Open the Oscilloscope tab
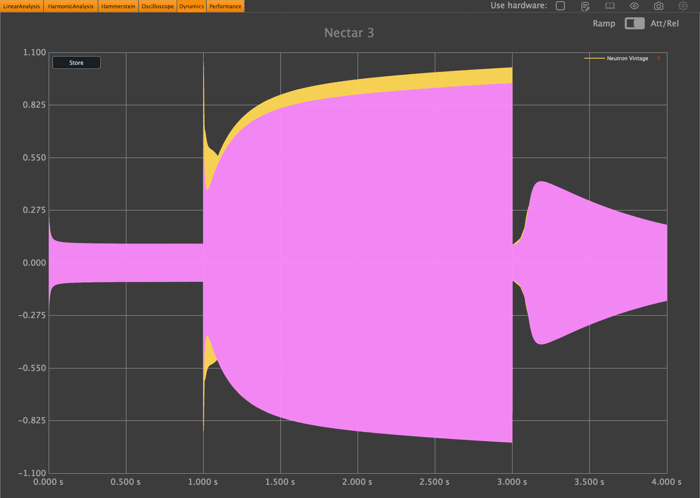This screenshot has height=498, width=700. [158, 6]
